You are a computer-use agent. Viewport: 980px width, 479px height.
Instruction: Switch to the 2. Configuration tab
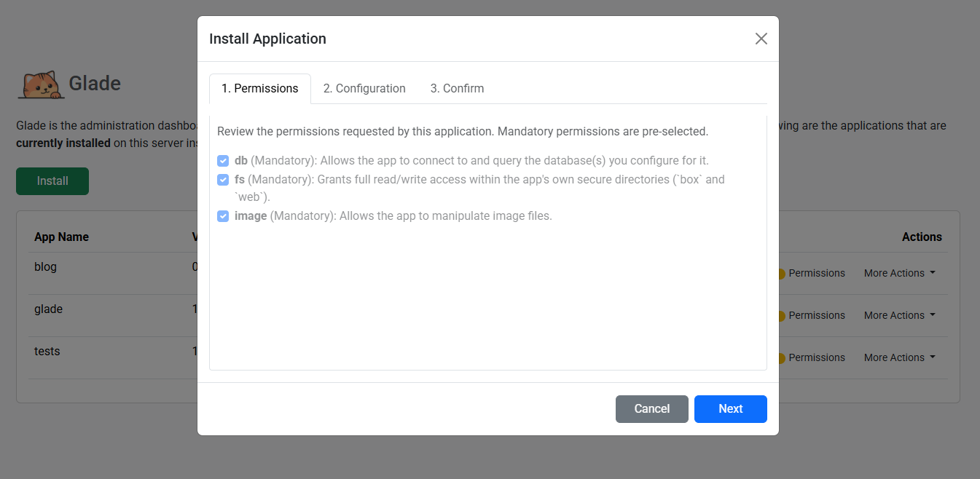point(364,89)
